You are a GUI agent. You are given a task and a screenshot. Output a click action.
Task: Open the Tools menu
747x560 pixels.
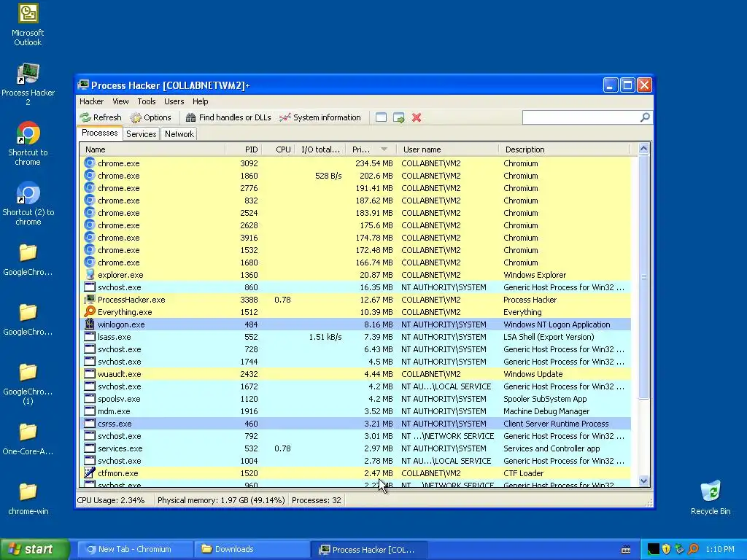click(x=146, y=101)
